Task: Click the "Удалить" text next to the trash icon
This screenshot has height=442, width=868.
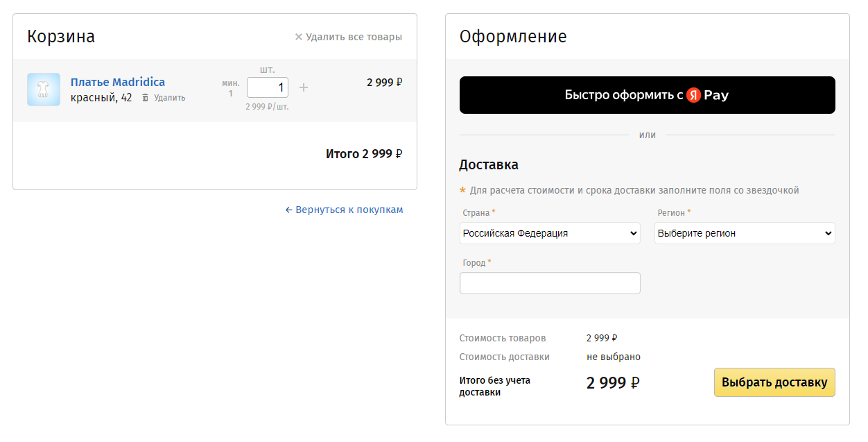Action: (170, 98)
